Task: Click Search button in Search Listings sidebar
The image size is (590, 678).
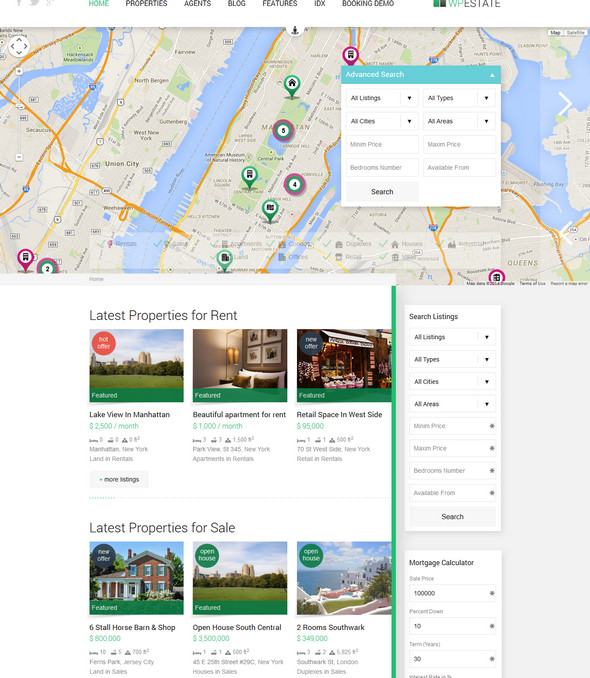Action: (x=452, y=517)
